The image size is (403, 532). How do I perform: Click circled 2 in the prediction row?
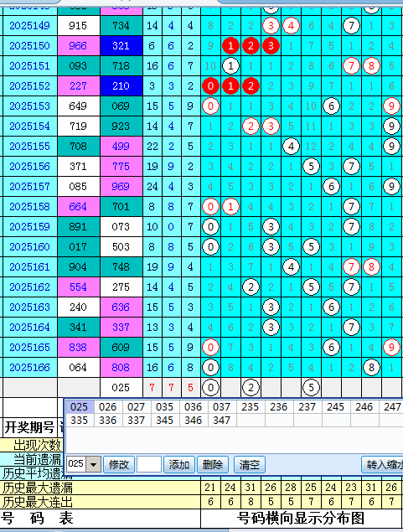pos(251,387)
